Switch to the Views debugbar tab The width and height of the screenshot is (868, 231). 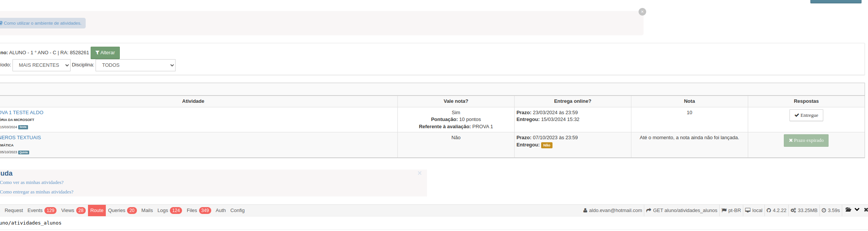(x=73, y=211)
